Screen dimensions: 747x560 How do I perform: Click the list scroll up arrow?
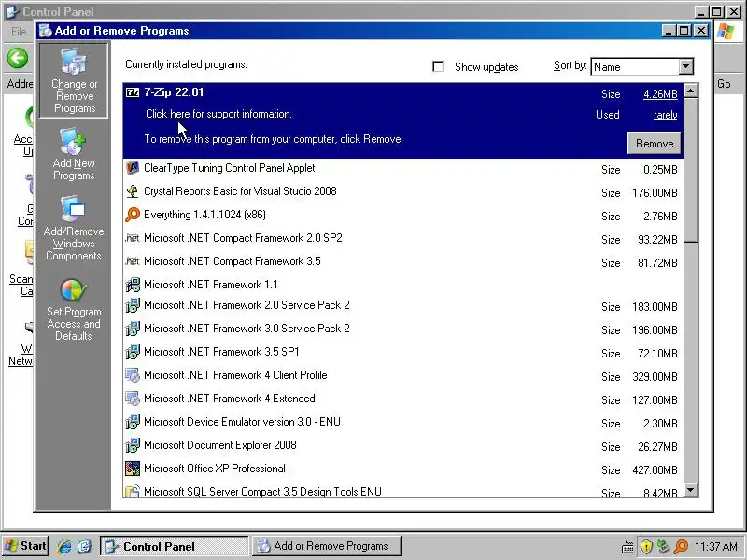[691, 91]
